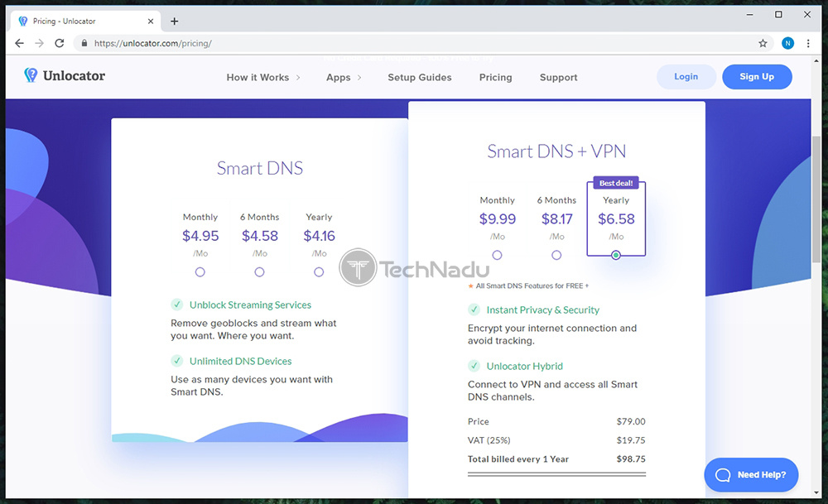The width and height of the screenshot is (828, 504).
Task: Click the browser back arrow
Action: click(x=20, y=43)
